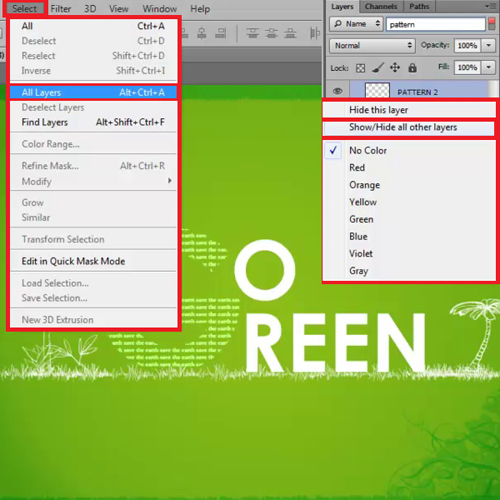Screen dimensions: 500x500
Task: Click the distribute top edges icon
Action: tap(253, 33)
